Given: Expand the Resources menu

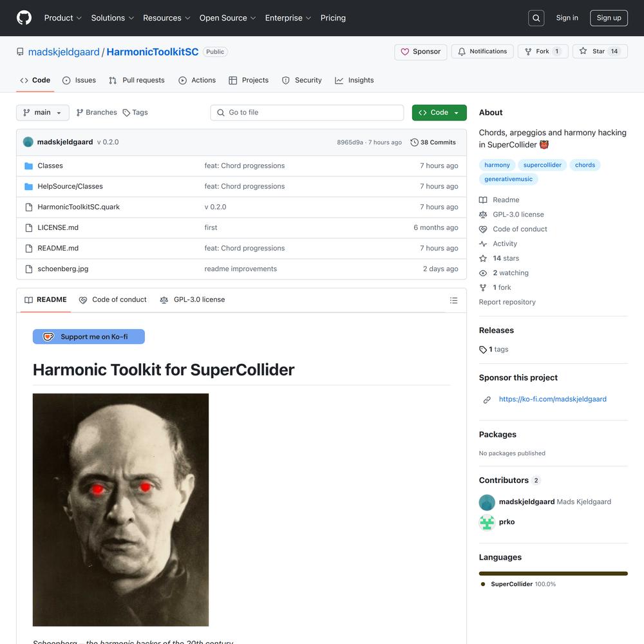Looking at the screenshot, I should click(166, 18).
